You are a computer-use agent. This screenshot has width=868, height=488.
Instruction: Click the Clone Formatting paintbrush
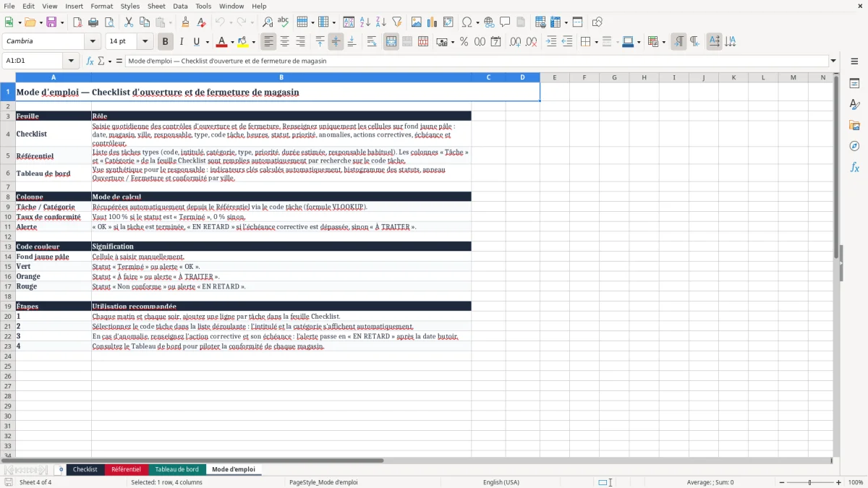pos(185,22)
